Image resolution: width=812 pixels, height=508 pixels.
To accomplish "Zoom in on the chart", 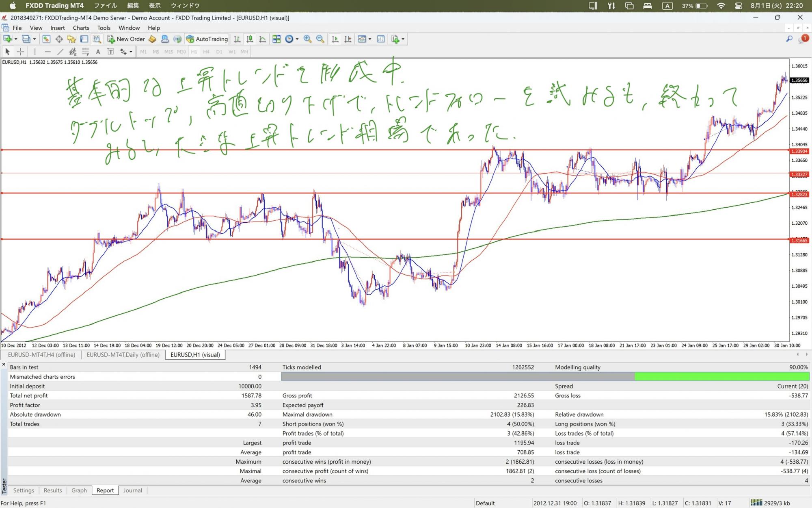I will click(x=307, y=39).
